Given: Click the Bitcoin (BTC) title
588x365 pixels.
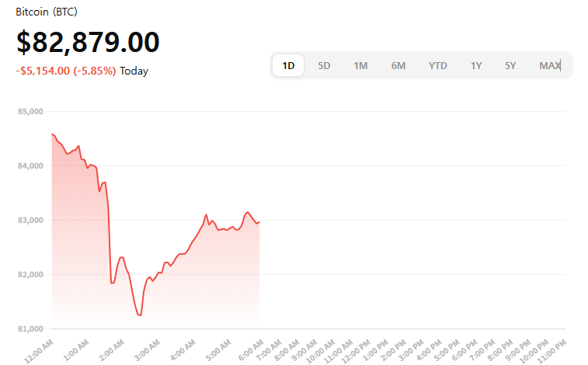Looking at the screenshot, I should [x=46, y=12].
